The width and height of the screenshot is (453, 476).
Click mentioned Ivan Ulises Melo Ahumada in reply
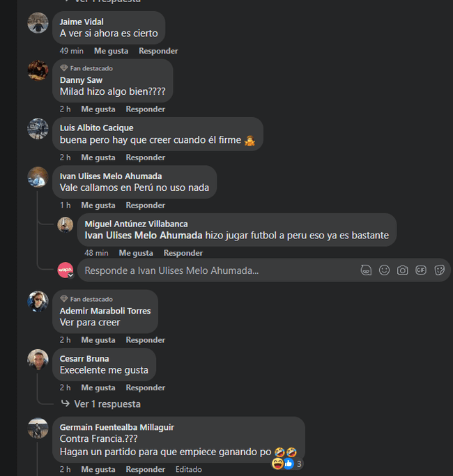144,236
